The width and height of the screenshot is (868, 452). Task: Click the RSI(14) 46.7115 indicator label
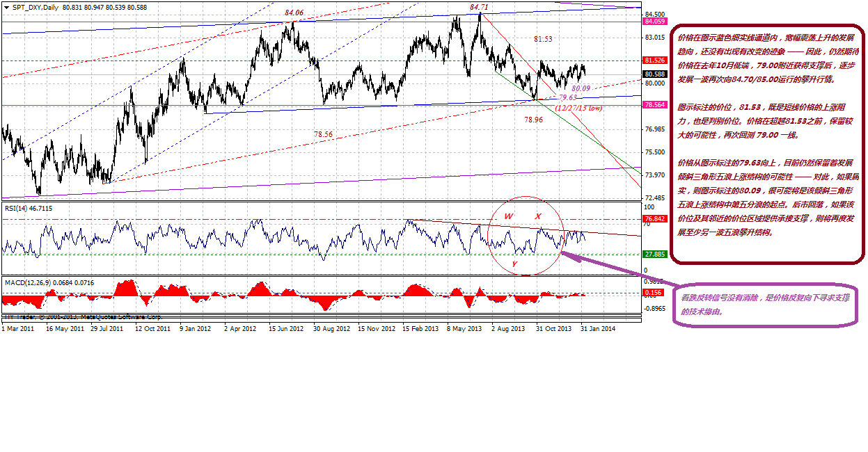pyautogui.click(x=29, y=209)
